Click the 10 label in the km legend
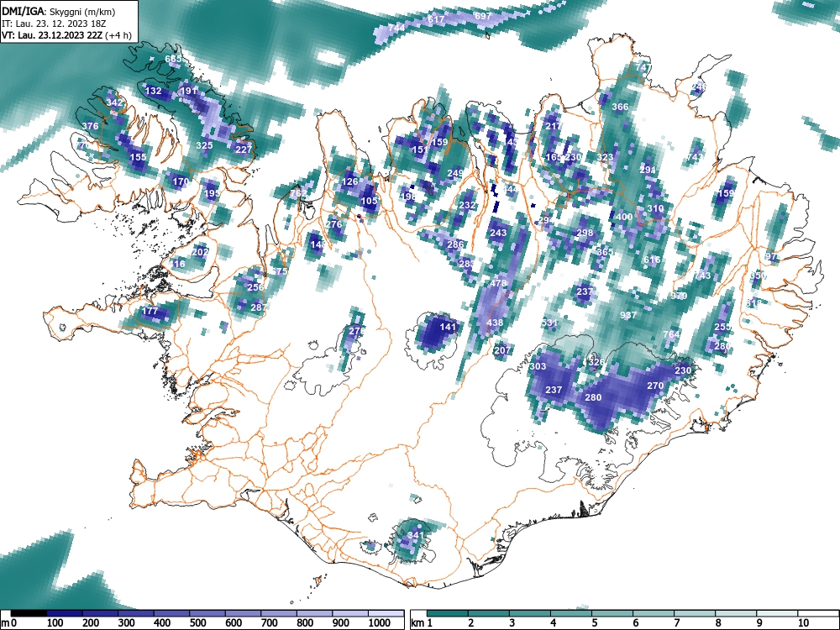 (x=802, y=623)
